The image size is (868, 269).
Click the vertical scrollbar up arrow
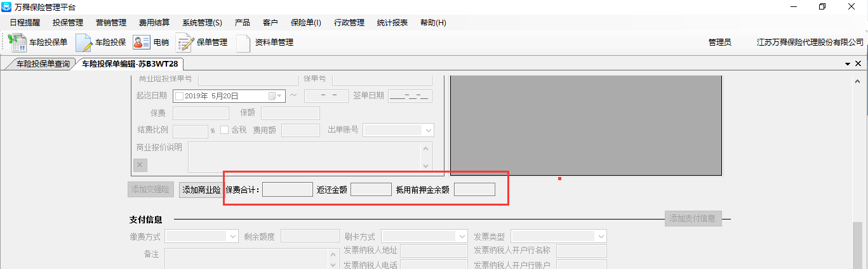[x=857, y=81]
